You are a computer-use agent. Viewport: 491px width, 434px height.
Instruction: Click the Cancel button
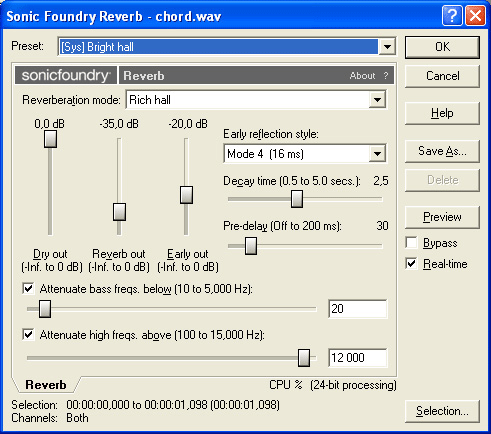442,76
